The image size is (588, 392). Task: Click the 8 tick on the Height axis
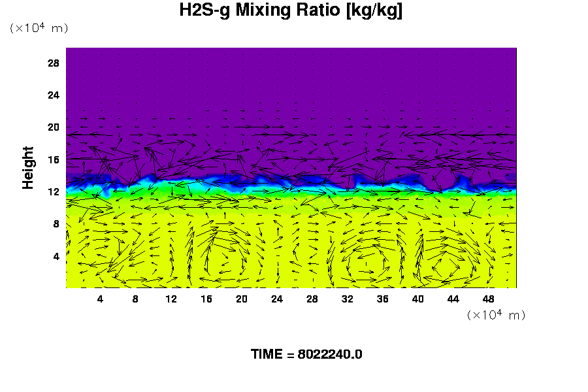(57, 223)
